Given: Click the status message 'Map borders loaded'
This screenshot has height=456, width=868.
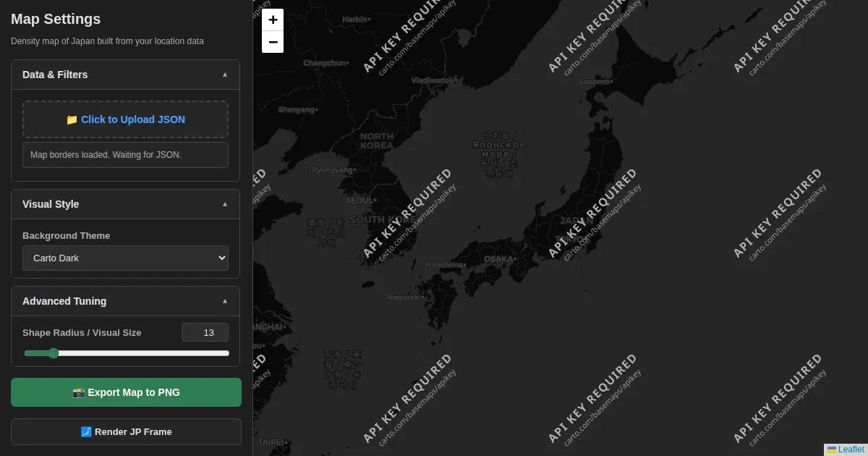Looking at the screenshot, I should (106, 155).
